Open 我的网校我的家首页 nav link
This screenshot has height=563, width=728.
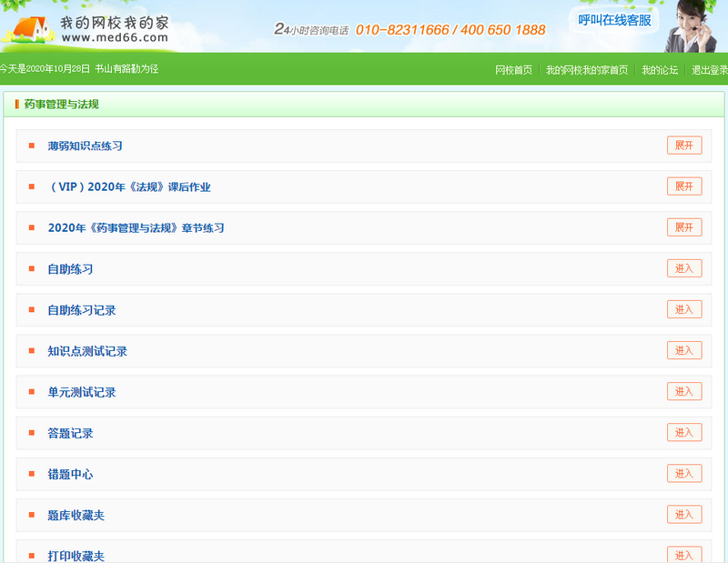point(586,70)
